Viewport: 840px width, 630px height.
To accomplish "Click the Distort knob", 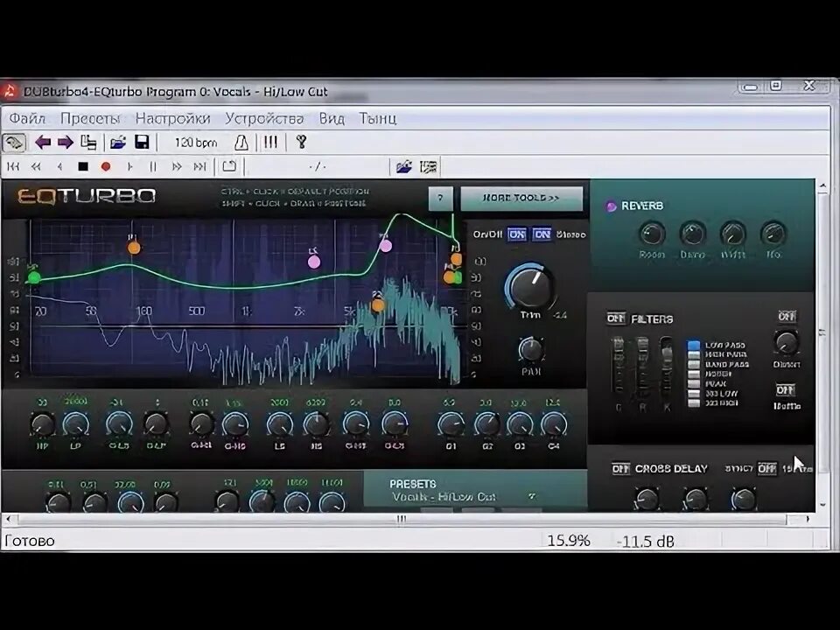I will click(787, 343).
